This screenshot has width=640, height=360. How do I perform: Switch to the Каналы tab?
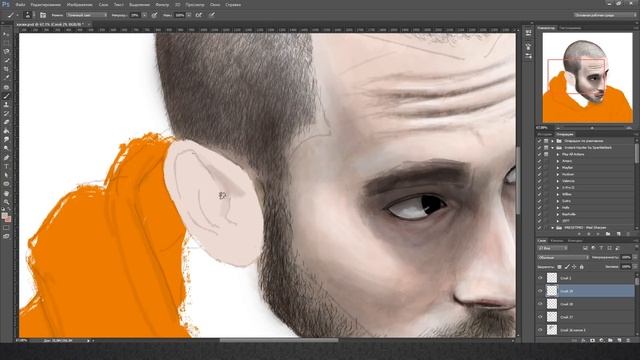click(557, 241)
